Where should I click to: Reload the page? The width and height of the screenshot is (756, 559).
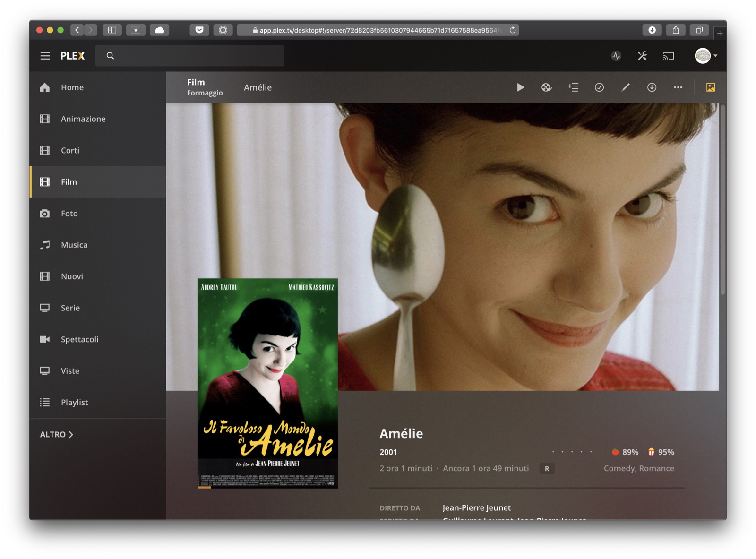point(513,30)
